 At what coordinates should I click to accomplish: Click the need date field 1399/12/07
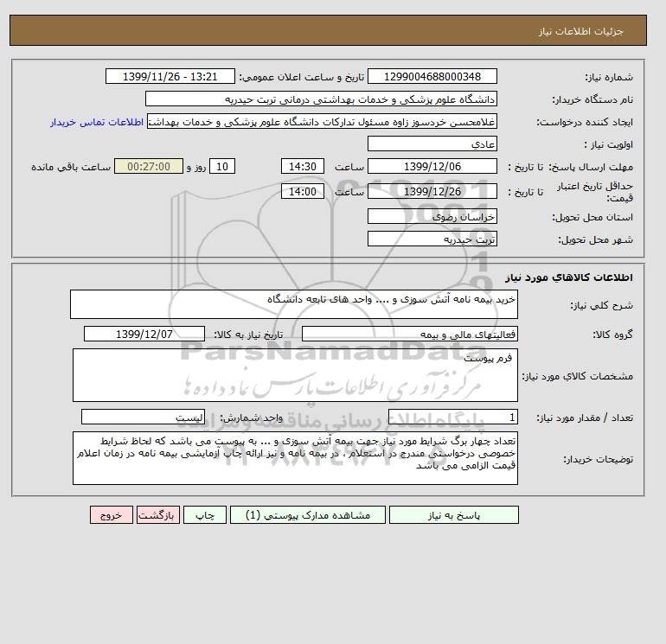[144, 334]
